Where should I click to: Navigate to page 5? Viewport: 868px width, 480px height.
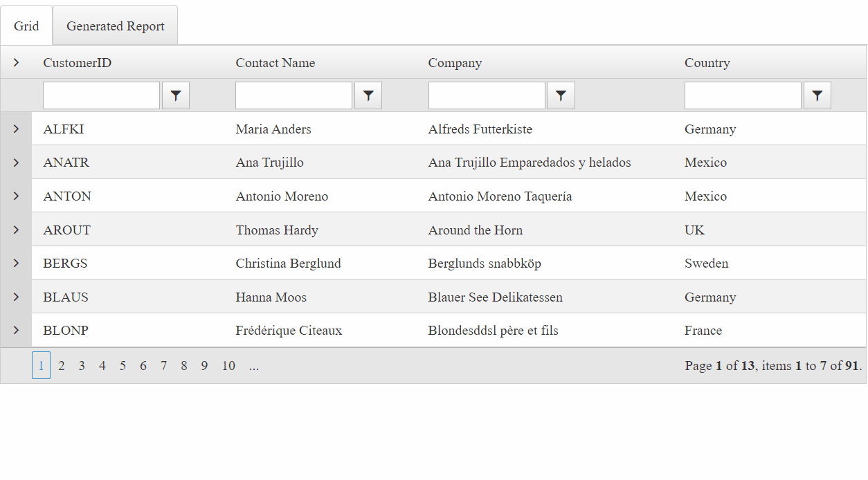(123, 365)
